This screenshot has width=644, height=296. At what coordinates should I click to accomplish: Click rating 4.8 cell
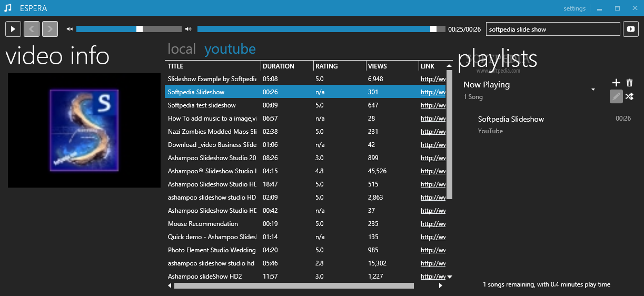320,171
